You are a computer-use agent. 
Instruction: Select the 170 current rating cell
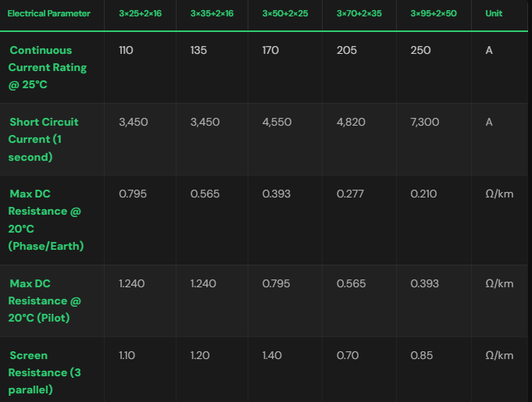271,50
